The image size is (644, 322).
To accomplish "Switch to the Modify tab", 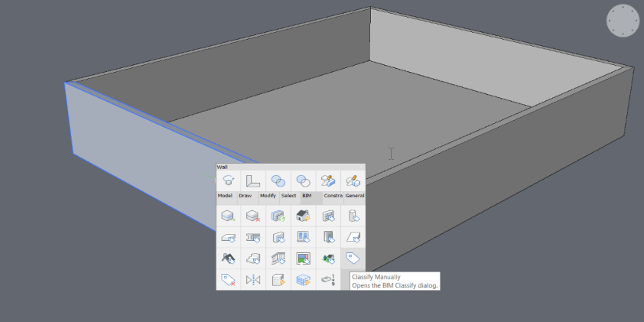I will click(x=268, y=196).
